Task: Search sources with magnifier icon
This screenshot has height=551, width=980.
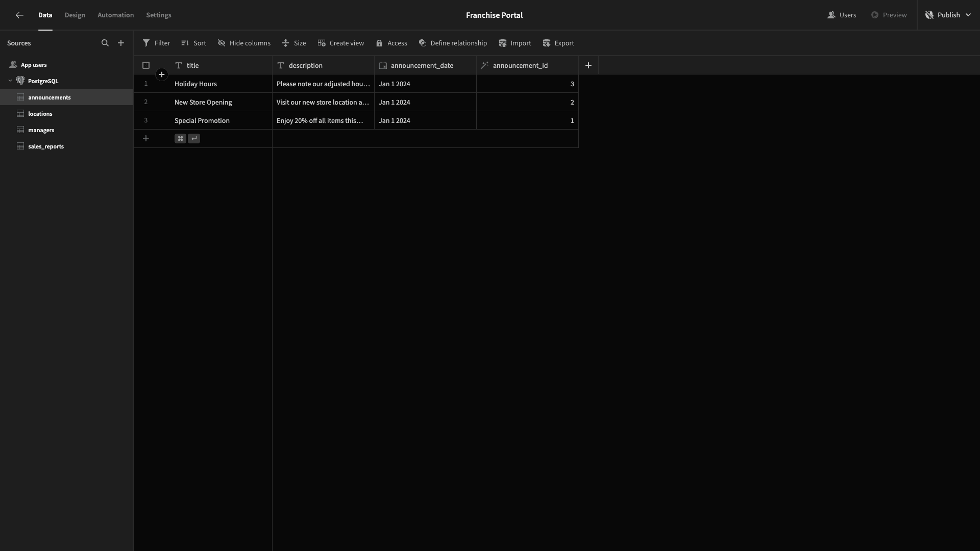Action: click(x=105, y=43)
